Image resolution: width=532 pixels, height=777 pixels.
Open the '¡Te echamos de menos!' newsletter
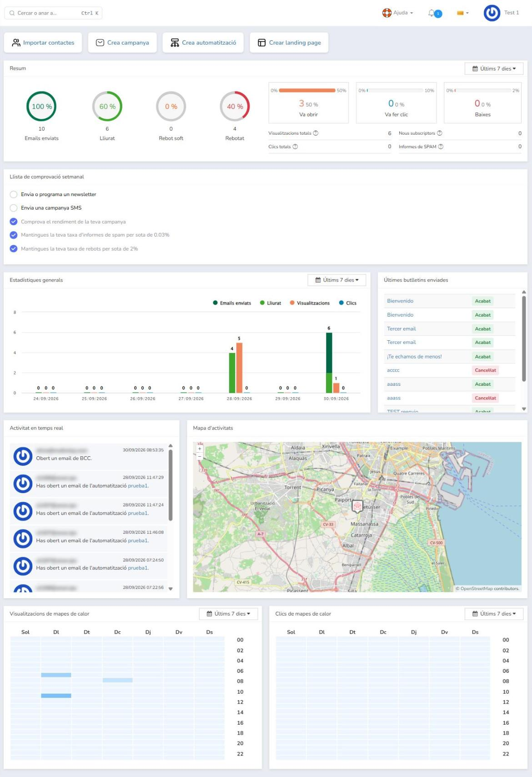(414, 357)
